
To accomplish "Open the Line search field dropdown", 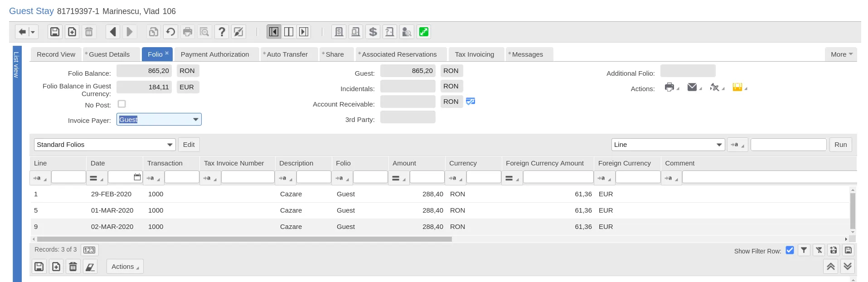I will pyautogui.click(x=668, y=145).
